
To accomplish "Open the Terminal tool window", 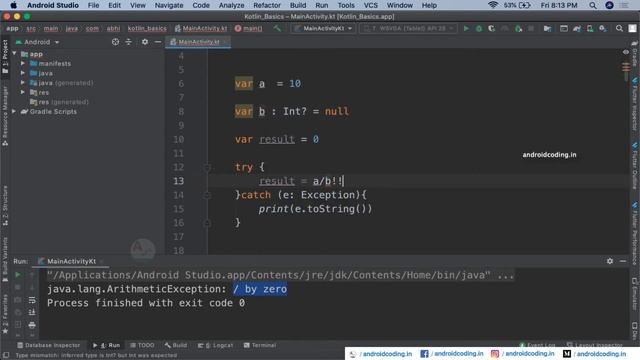I will (260, 345).
